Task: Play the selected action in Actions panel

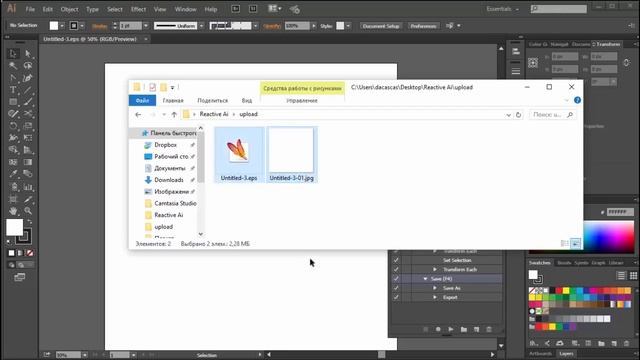Action: pyautogui.click(x=451, y=329)
